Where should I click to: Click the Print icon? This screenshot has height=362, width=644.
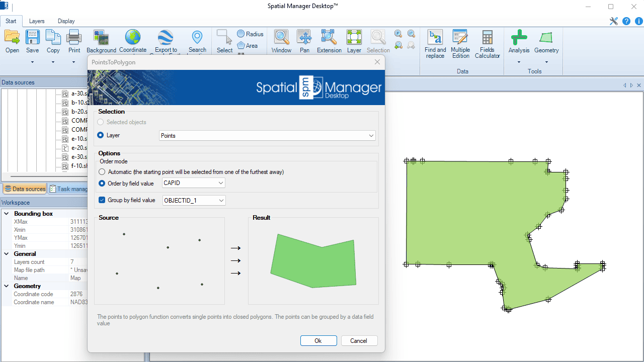point(74,37)
